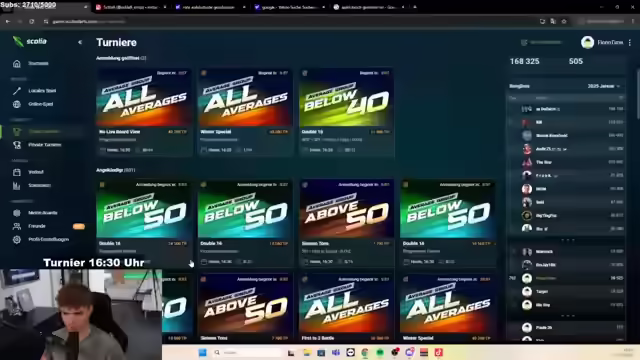Open the friends list people icon

pyautogui.click(x=17, y=226)
